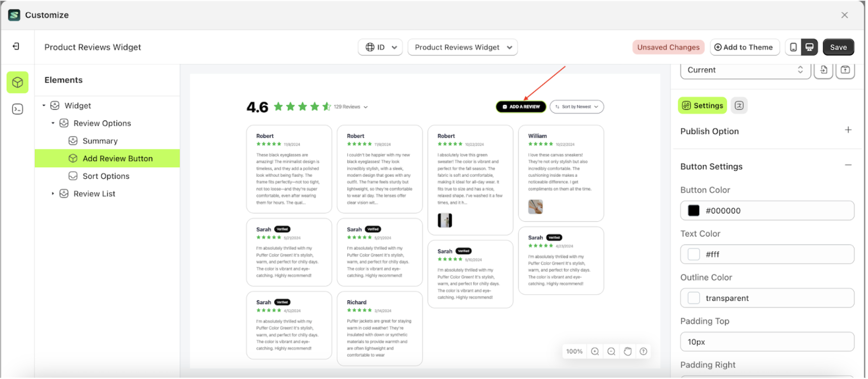The image size is (868, 379).
Task: Open the Current preset dropdown
Action: 746,70
